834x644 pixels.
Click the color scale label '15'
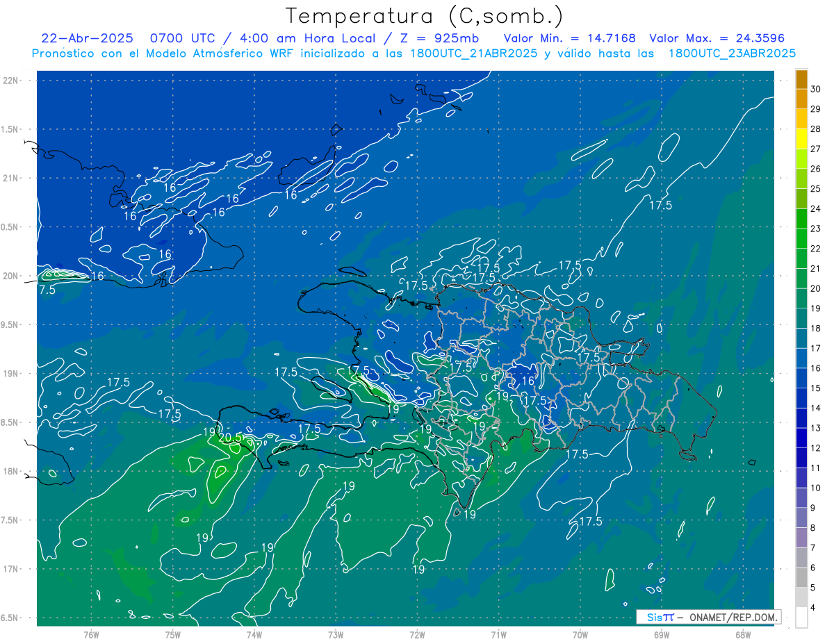point(816,388)
